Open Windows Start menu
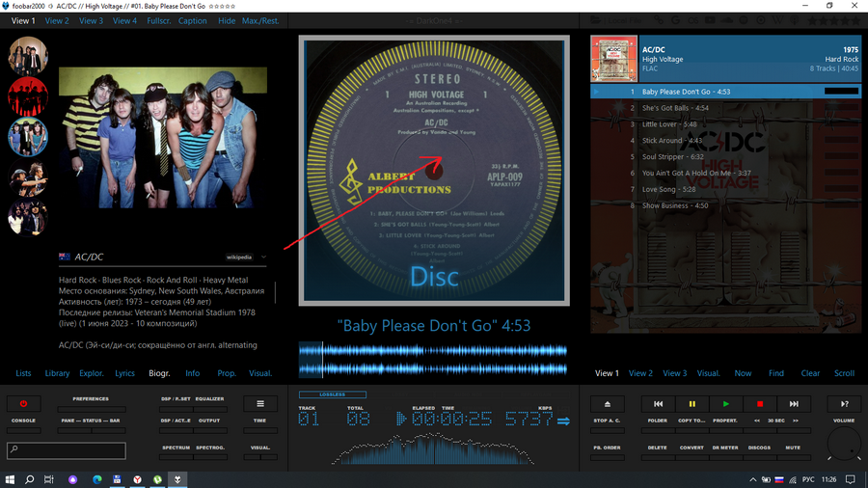868x488 pixels. coord(10,479)
